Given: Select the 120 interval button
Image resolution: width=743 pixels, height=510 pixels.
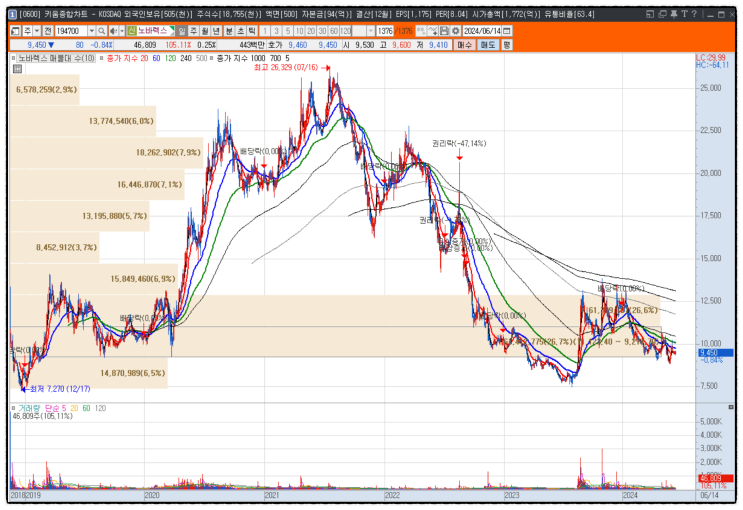Looking at the screenshot, I should (345, 31).
